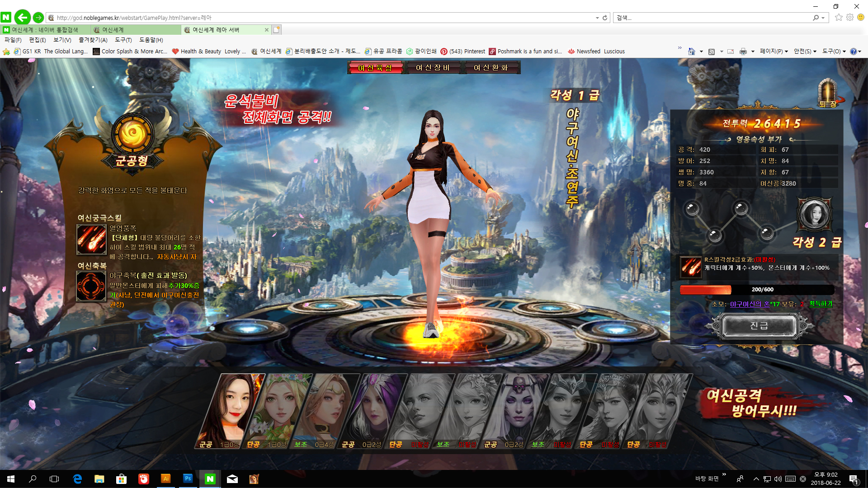The height and width of the screenshot is (488, 868).
Task: Click the 획득하기 link
Action: click(821, 304)
